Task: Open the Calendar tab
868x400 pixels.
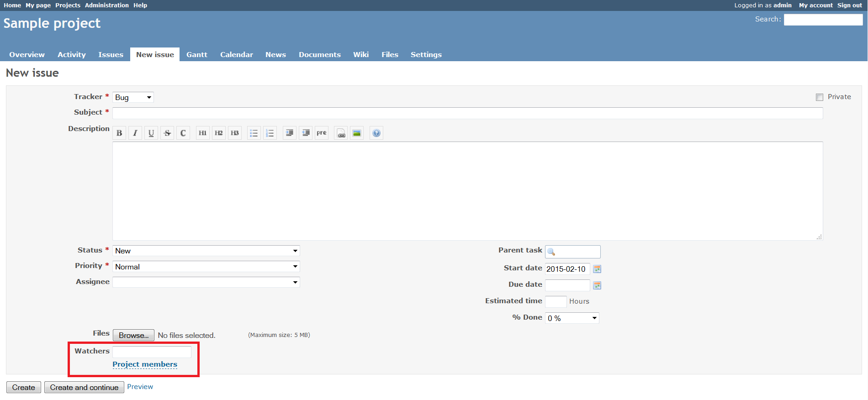Action: point(237,54)
